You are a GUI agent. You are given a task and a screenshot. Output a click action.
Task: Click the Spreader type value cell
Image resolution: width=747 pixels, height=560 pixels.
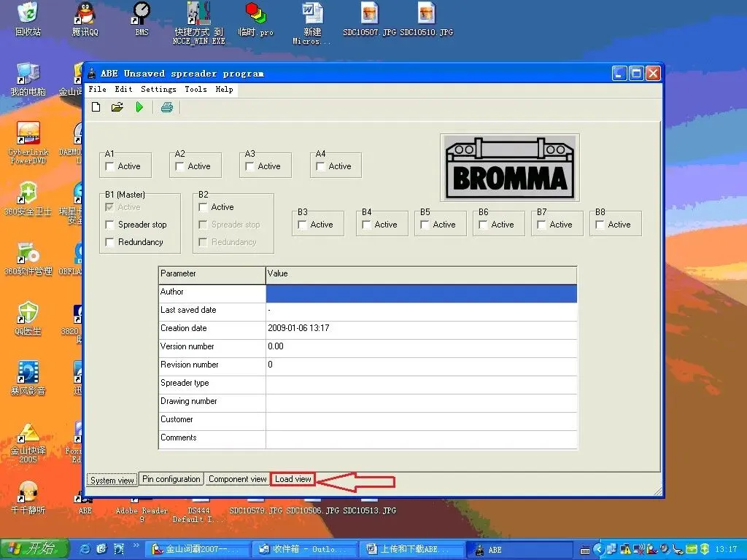[x=421, y=385]
